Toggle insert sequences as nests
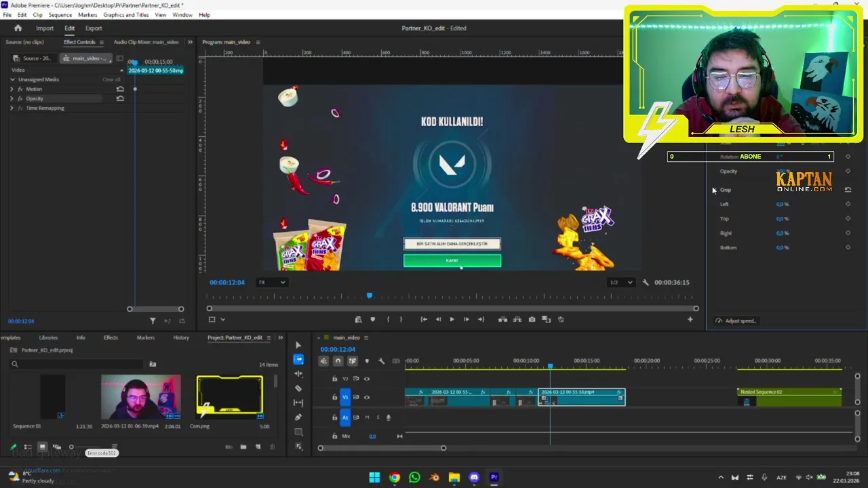868x488 pixels. [323, 361]
